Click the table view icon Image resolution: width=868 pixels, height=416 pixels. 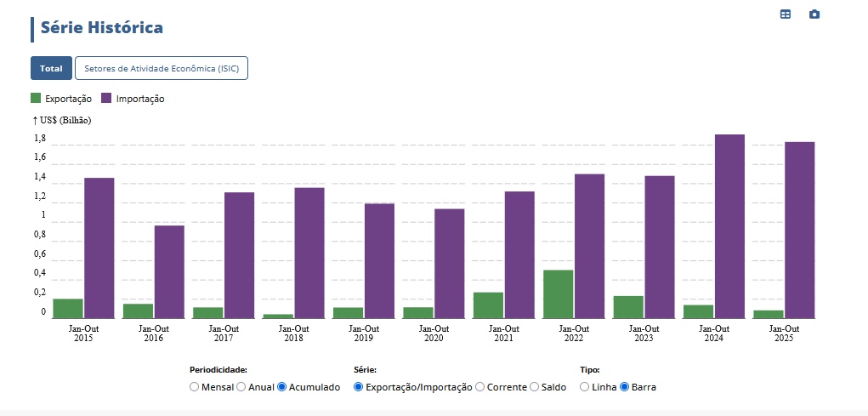786,14
